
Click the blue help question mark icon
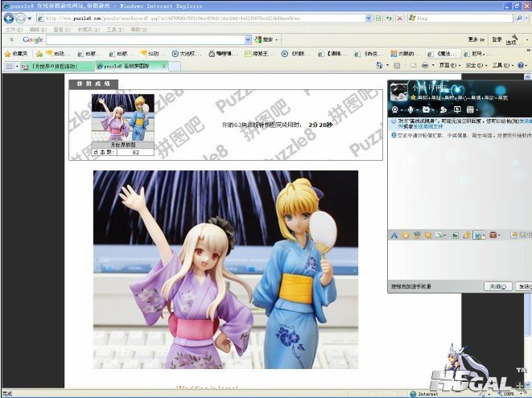coord(521,65)
